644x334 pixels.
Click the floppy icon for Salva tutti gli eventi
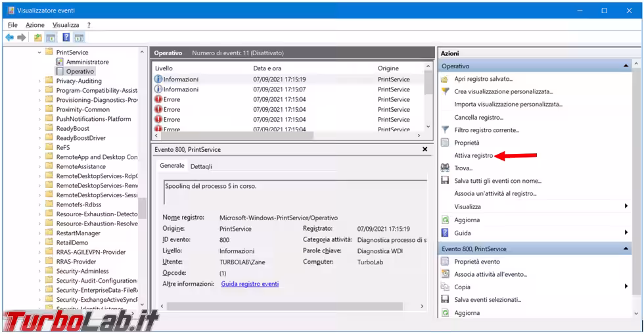[445, 181]
